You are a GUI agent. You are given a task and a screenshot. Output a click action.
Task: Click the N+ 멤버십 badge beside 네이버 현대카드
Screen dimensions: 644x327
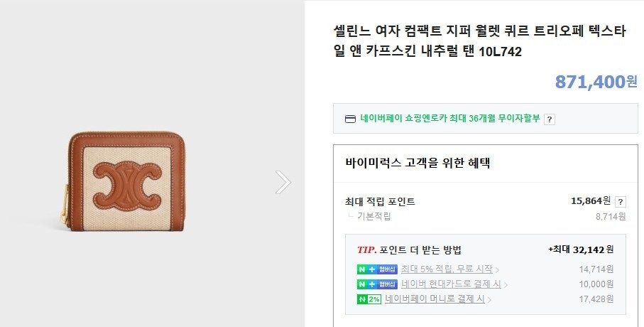point(377,284)
